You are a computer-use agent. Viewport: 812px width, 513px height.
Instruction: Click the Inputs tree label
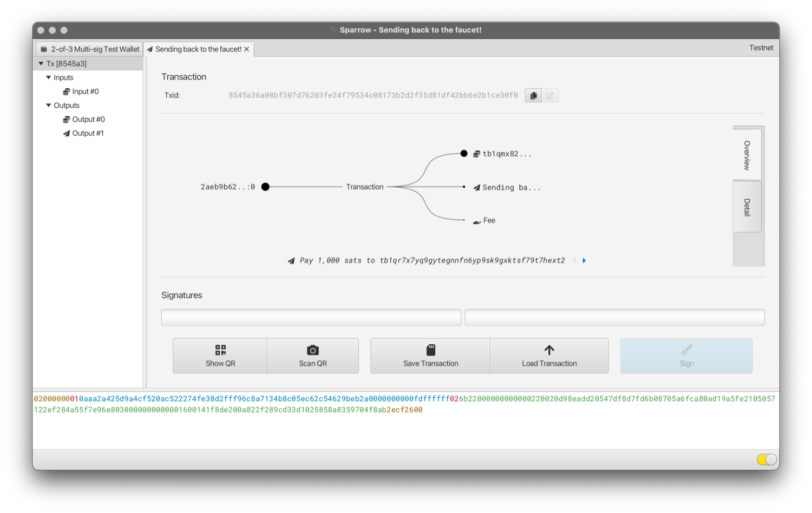click(x=63, y=77)
